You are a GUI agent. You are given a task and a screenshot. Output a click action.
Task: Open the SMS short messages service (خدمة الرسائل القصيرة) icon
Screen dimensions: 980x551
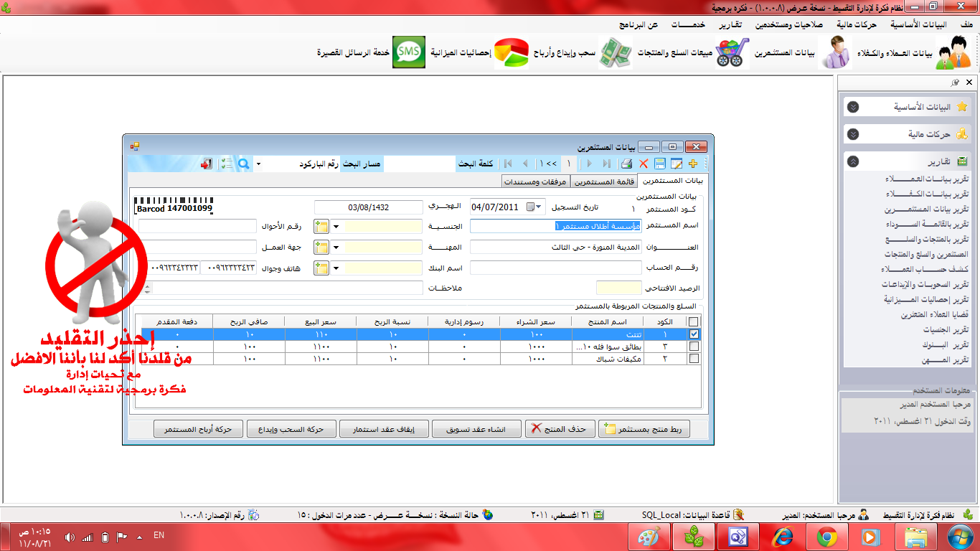pos(409,53)
